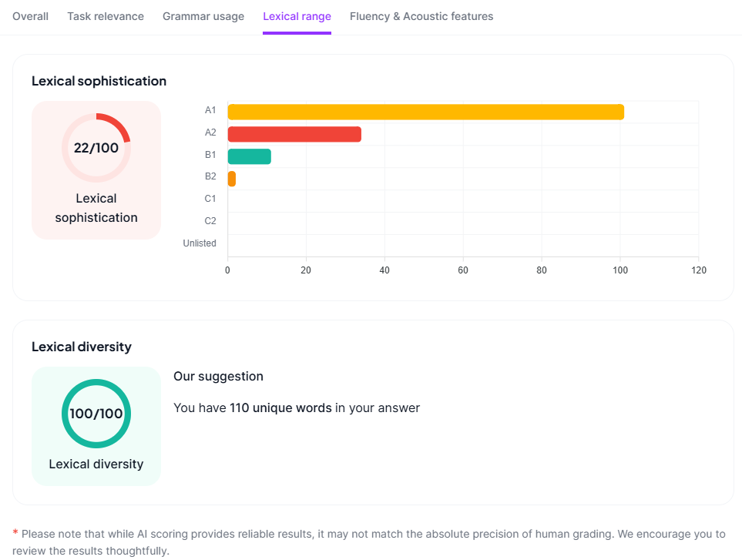This screenshot has width=742, height=560.
Task: Click the small orange B2 bar
Action: coord(232,179)
